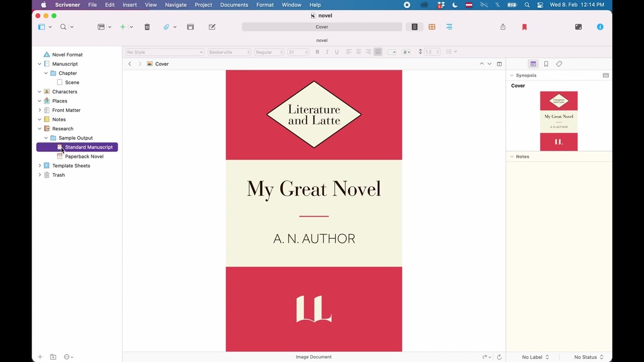Collapse the Notes section in inspector
This screenshot has height=362, width=644.
coord(512,157)
